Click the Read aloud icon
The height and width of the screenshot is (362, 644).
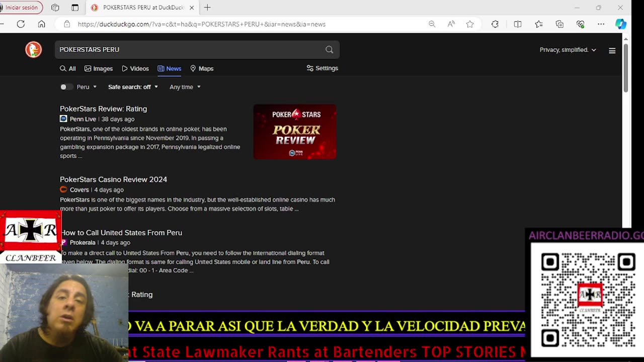(451, 24)
